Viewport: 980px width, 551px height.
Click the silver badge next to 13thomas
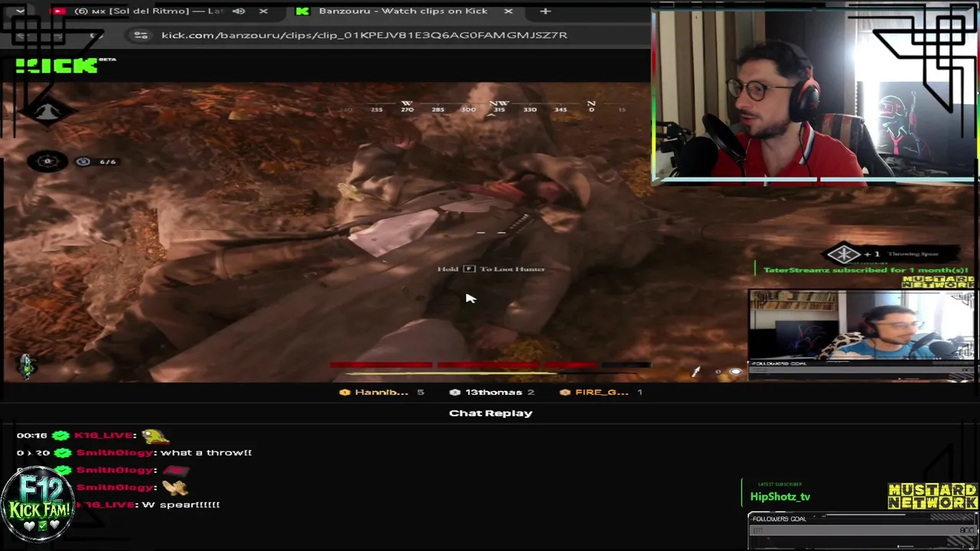click(x=455, y=393)
